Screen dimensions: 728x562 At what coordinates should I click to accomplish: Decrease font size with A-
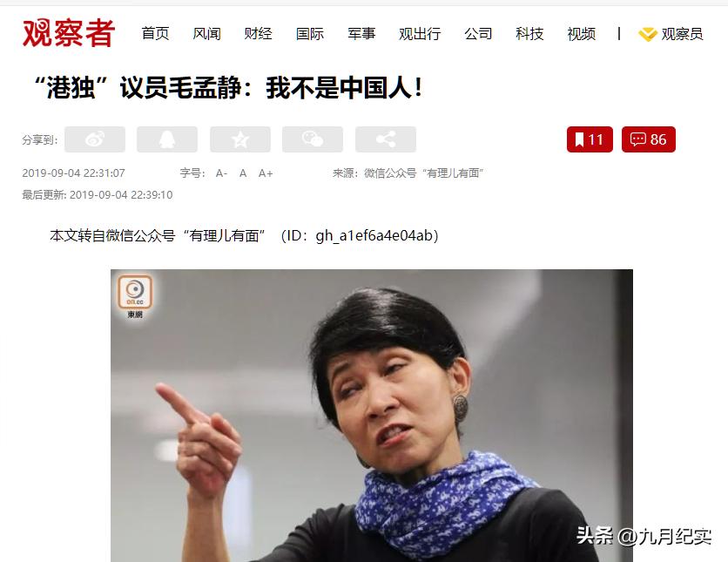coord(221,173)
